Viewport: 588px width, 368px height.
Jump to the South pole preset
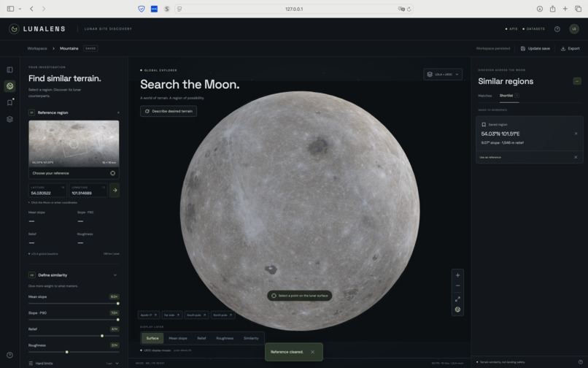(196, 315)
